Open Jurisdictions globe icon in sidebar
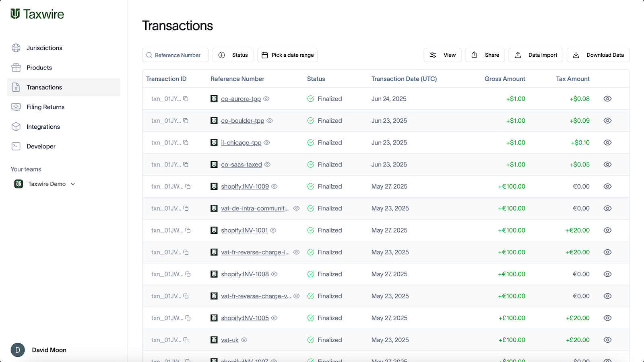Image resolution: width=644 pixels, height=362 pixels. click(16, 48)
